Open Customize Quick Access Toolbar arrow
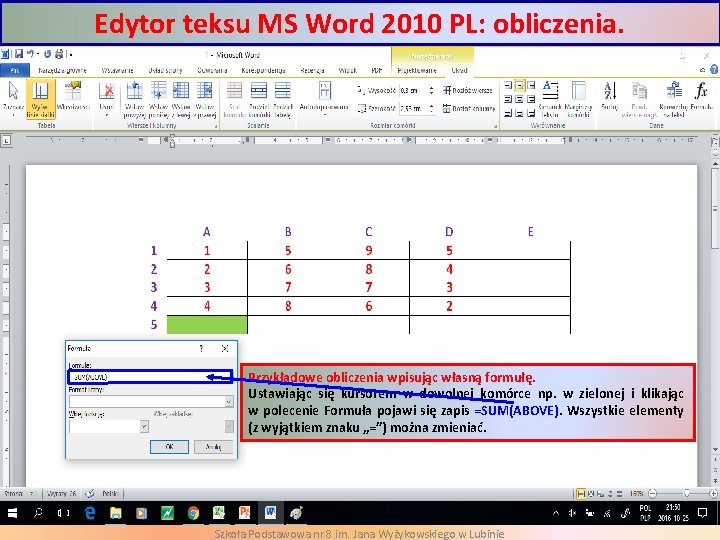Viewport: 720px width, 540px height. tap(71, 55)
